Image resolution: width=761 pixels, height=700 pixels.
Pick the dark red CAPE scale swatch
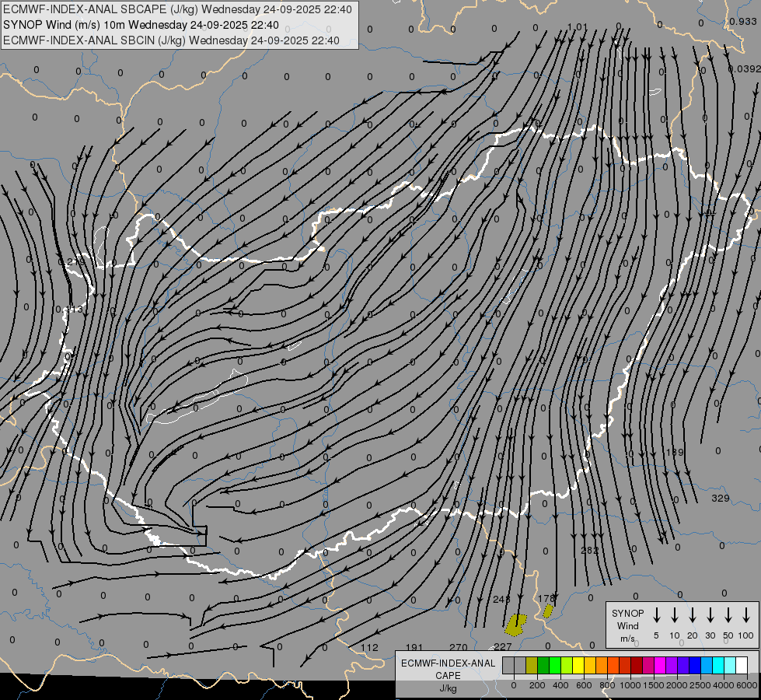click(637, 665)
